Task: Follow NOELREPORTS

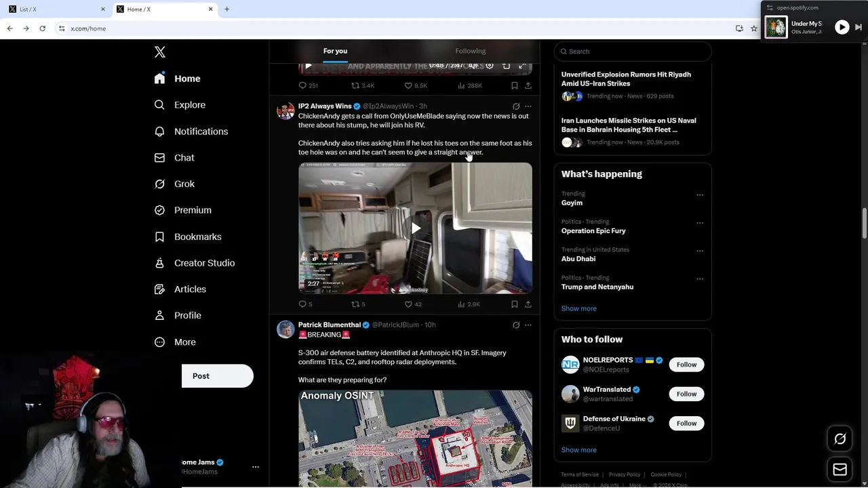Action: point(686,365)
